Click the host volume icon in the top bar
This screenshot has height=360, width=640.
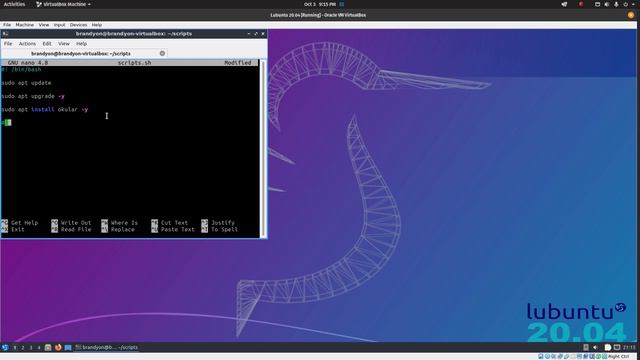tap(607, 4)
